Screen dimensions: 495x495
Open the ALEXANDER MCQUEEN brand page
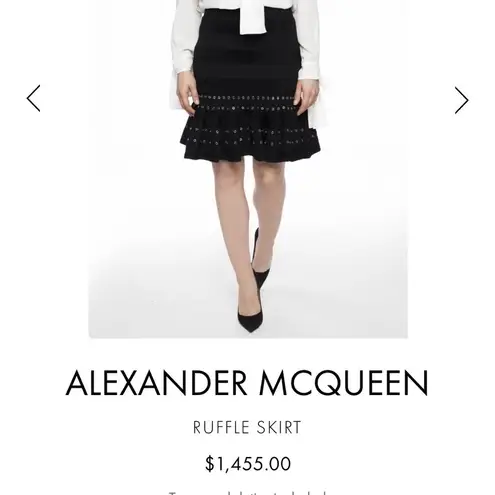[247, 383]
